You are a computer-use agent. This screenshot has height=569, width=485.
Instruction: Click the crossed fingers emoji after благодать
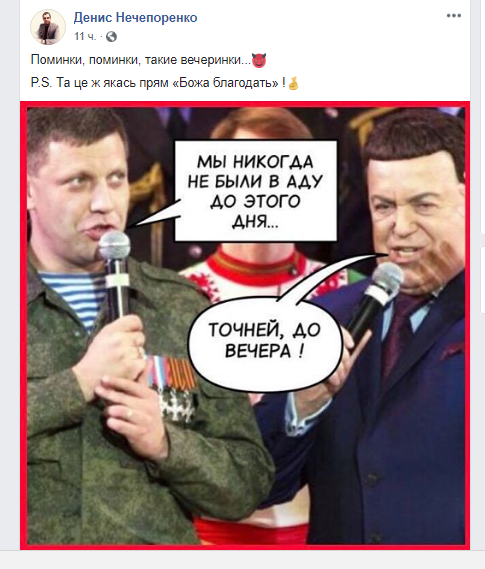(x=293, y=84)
